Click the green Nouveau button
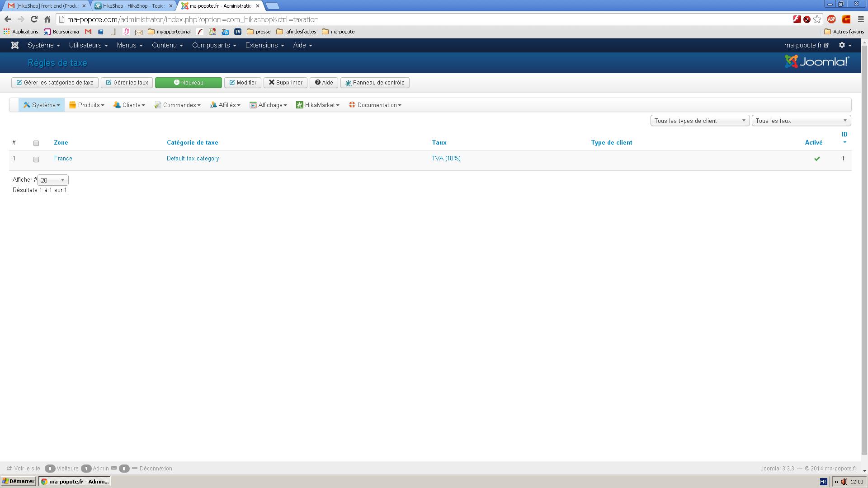868x488 pixels. pyautogui.click(x=188, y=83)
